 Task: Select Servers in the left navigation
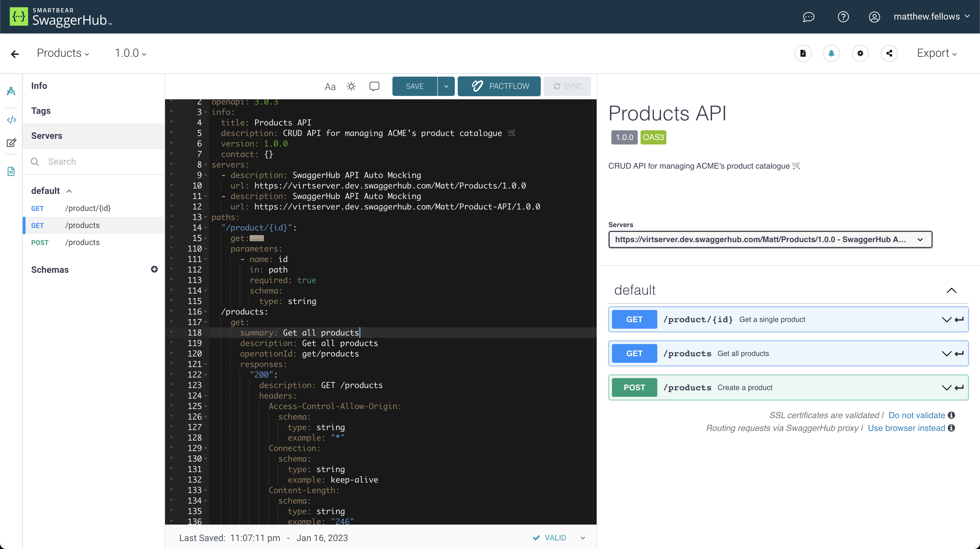coord(47,135)
